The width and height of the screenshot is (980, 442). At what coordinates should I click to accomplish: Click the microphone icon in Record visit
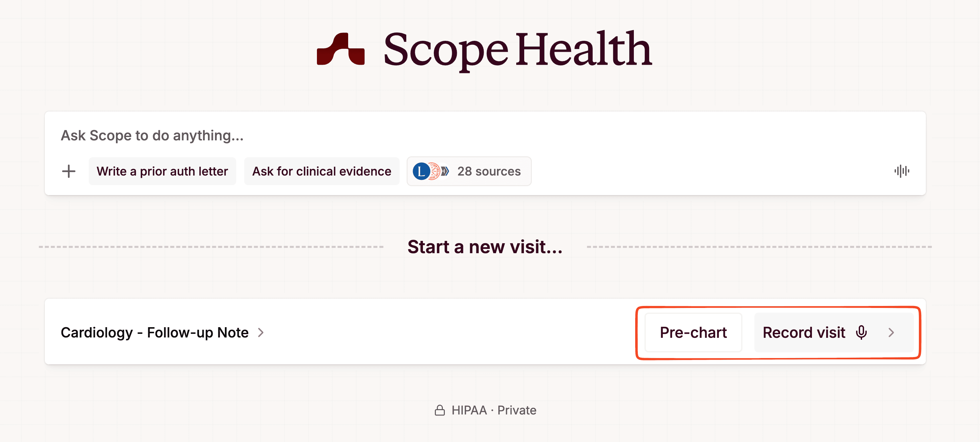coord(861,332)
